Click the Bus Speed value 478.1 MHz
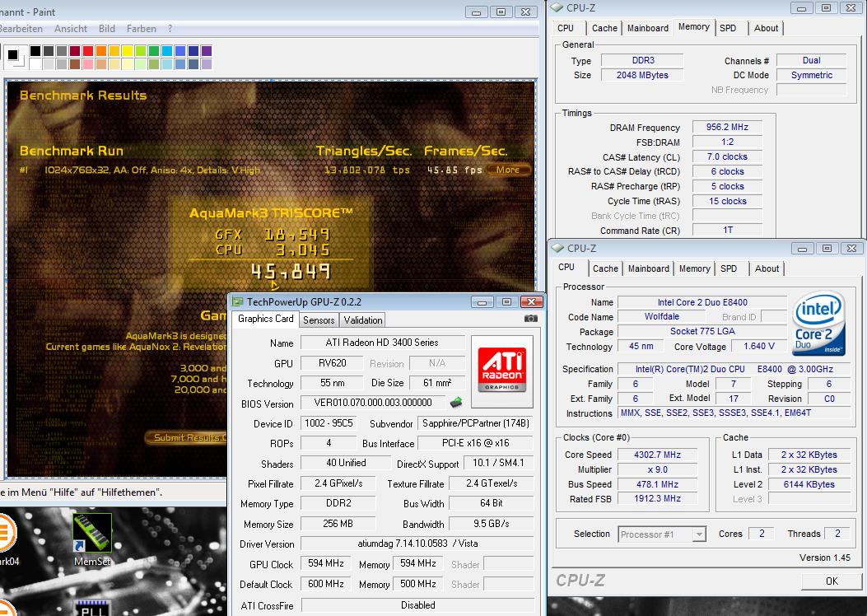Image resolution: width=867 pixels, height=616 pixels. pos(657,484)
